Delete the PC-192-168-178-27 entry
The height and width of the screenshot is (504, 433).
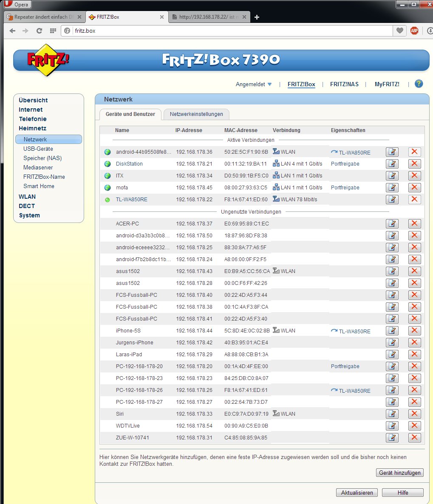(x=414, y=402)
